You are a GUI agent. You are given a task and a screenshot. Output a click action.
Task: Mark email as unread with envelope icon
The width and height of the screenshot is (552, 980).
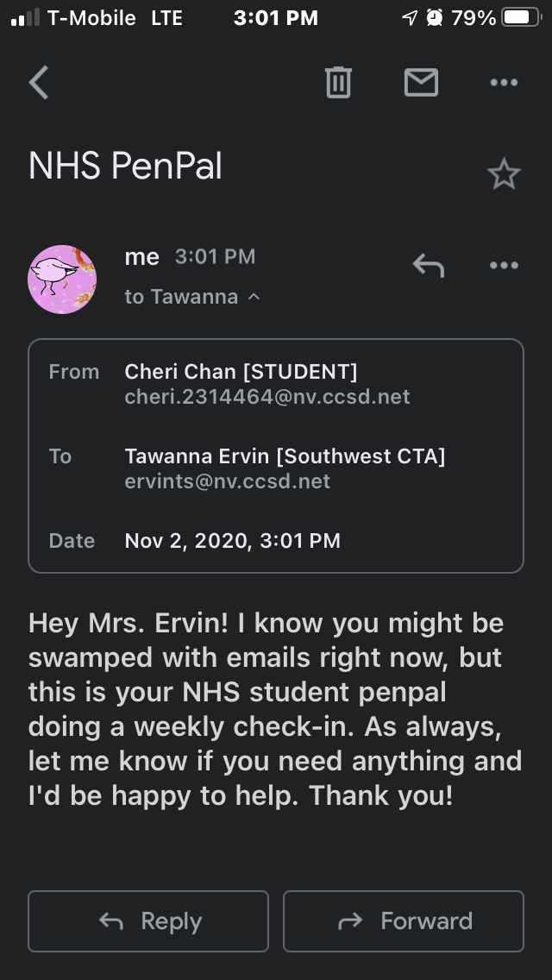coord(421,83)
